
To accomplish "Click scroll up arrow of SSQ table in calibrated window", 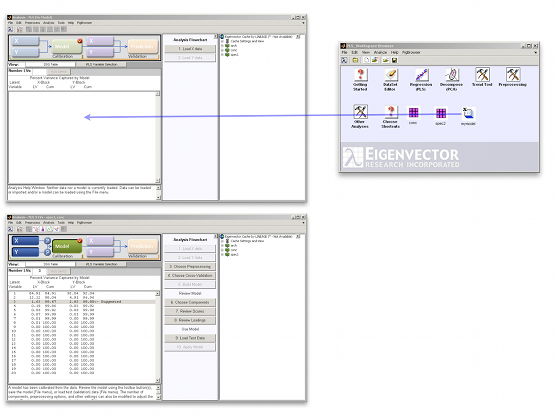I will pyautogui.click(x=157, y=294).
